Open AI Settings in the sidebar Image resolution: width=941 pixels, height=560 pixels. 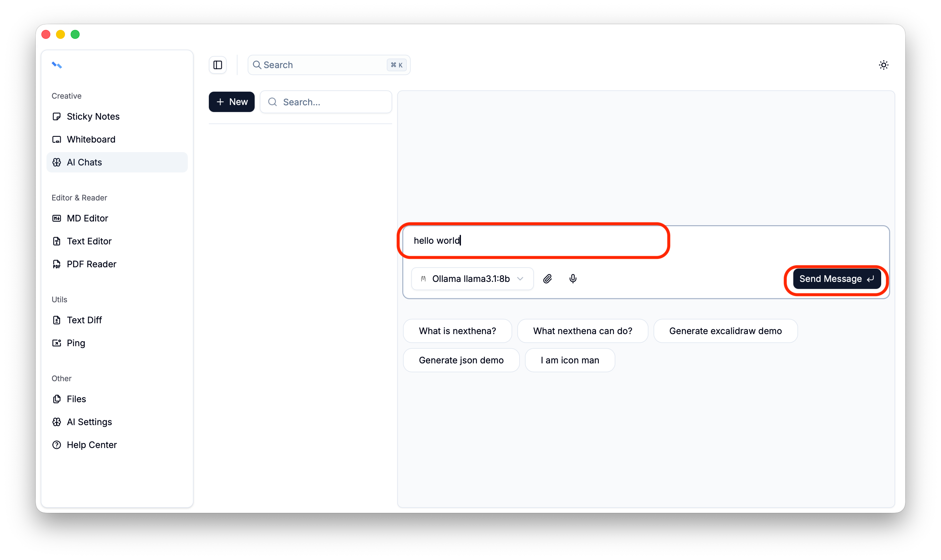[x=89, y=422]
